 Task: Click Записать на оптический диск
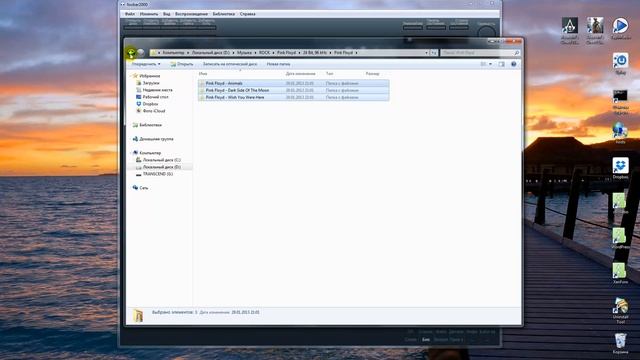coord(230,64)
